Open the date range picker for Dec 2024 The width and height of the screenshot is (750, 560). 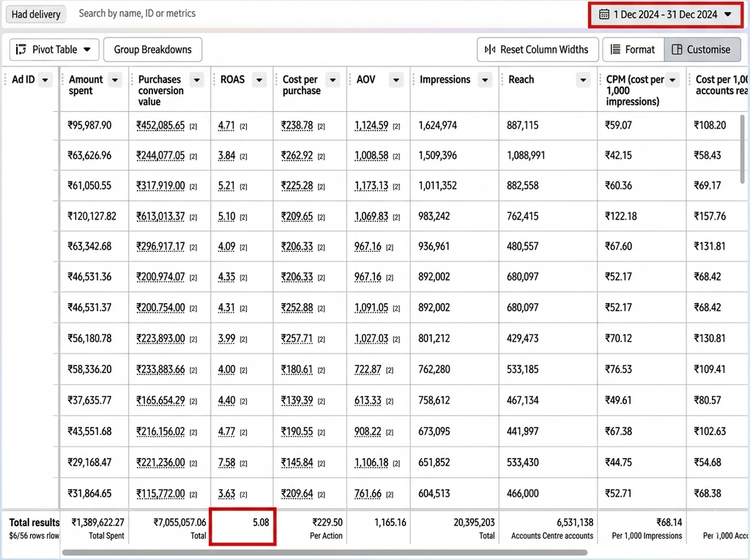665,15
